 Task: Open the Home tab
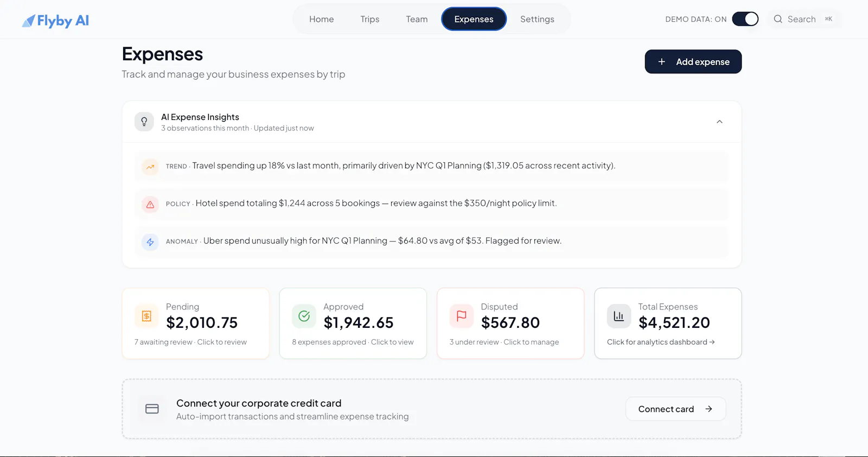click(322, 19)
